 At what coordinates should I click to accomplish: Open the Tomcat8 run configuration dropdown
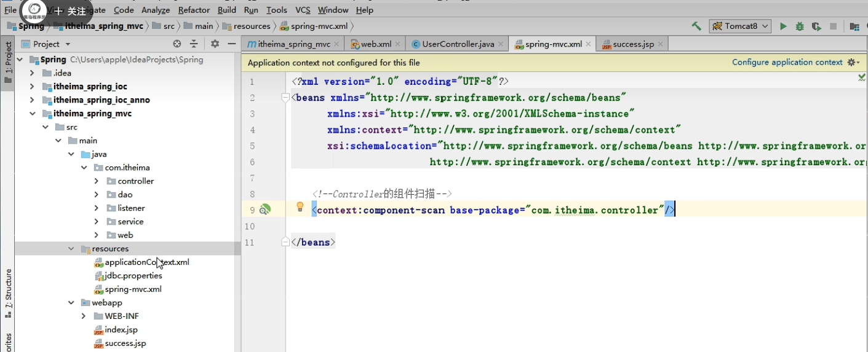pyautogui.click(x=740, y=26)
